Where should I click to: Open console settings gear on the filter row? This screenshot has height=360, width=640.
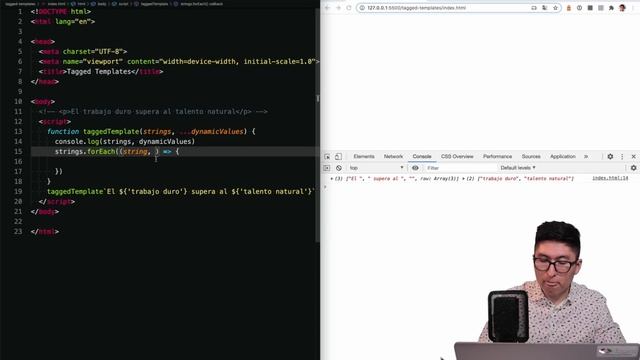tap(633, 168)
